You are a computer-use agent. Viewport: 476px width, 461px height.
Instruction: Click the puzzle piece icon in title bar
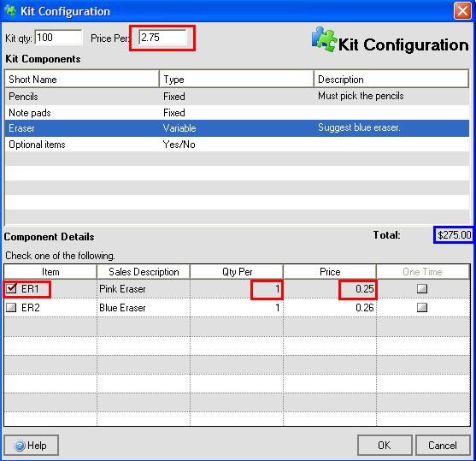coord(10,11)
